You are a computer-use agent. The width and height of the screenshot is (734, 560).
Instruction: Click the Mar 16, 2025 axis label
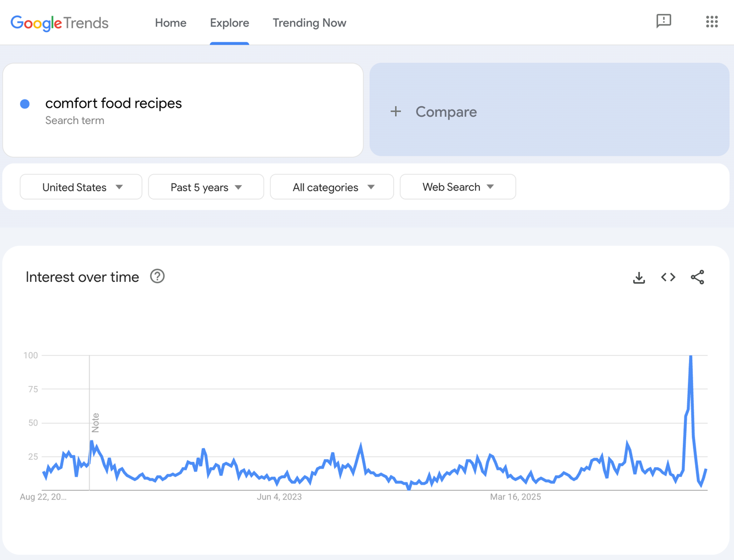(x=515, y=497)
